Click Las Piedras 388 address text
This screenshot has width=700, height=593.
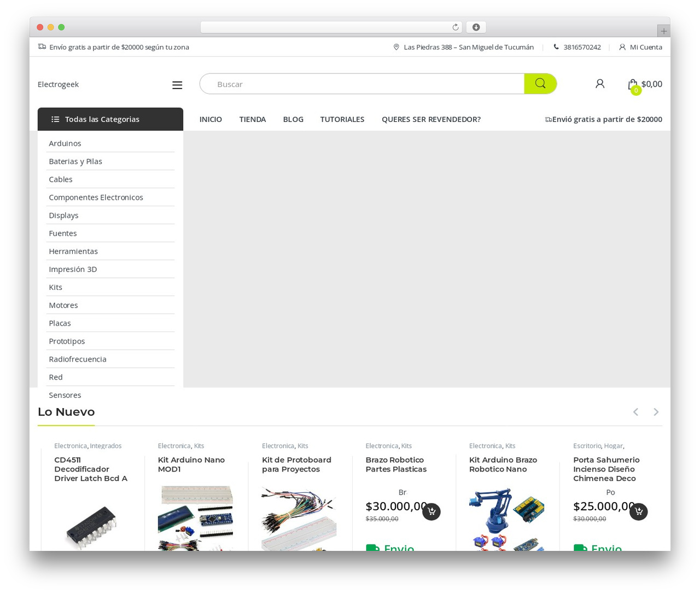click(469, 47)
